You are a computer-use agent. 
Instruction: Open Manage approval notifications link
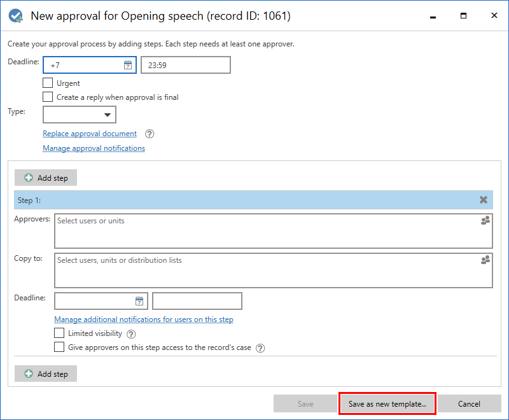pos(94,148)
